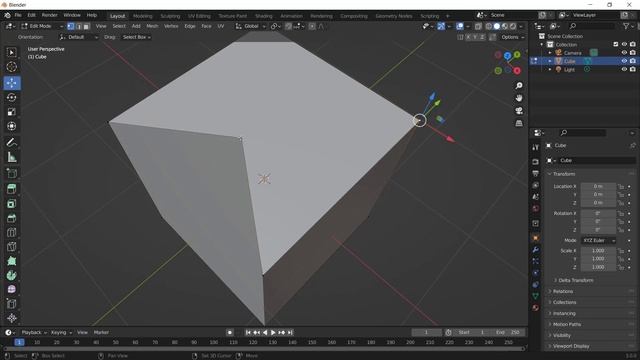Open the Material properties tab
Screen dimensions: 640x360
point(536,308)
